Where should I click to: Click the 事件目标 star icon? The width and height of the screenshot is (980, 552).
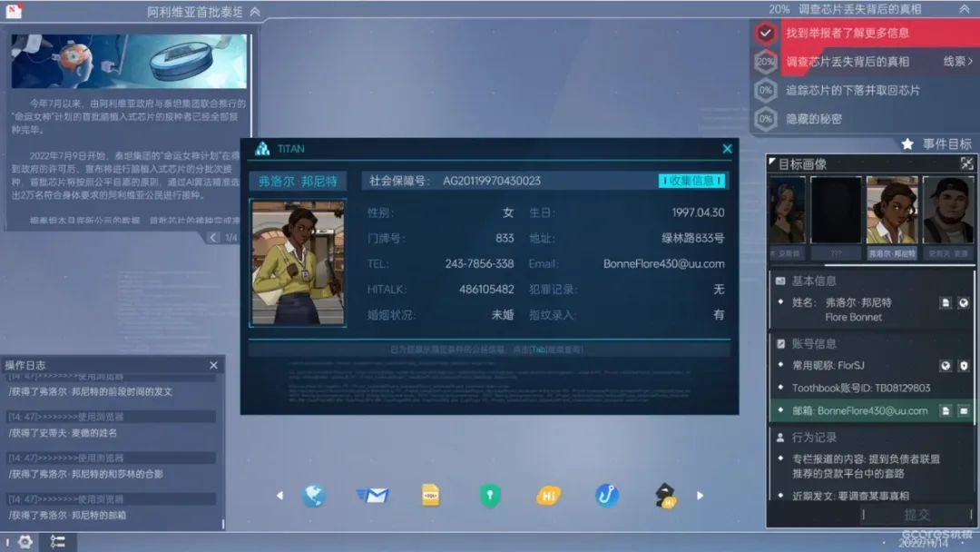pyautogui.click(x=907, y=144)
